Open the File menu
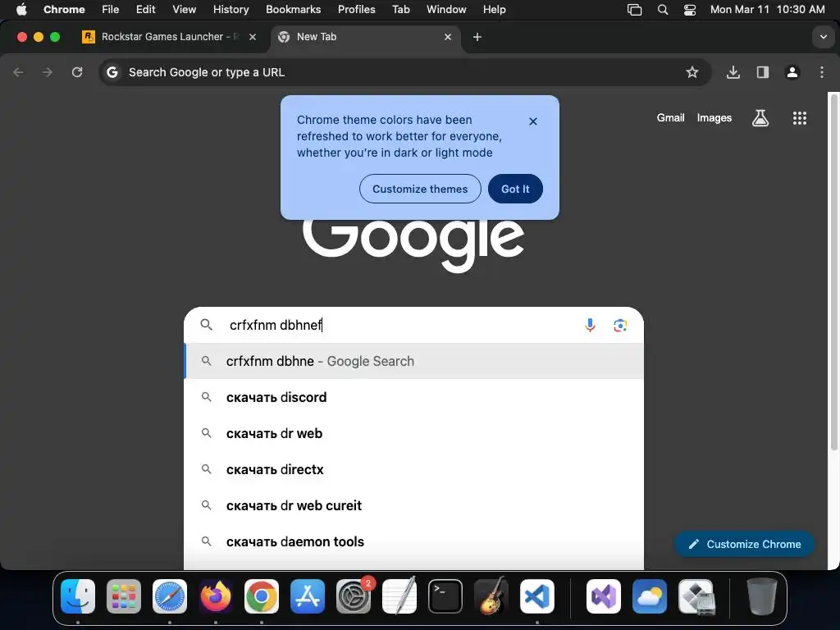The width and height of the screenshot is (840, 630). point(111,10)
